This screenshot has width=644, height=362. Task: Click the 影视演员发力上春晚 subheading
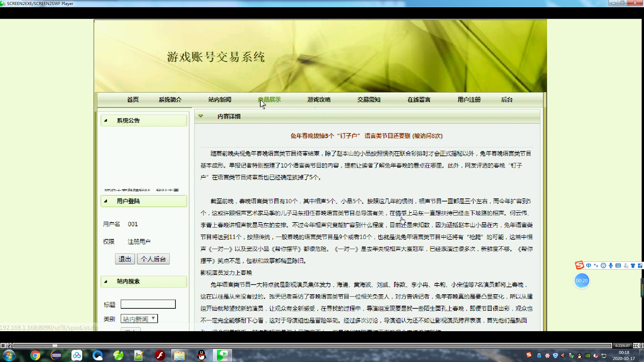pos(226,273)
